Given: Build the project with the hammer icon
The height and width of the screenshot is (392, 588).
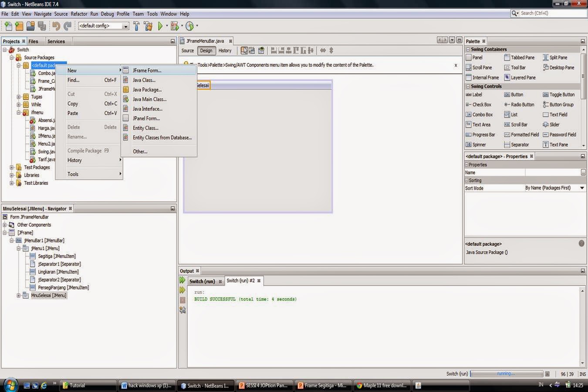Looking at the screenshot, I should 136,26.
